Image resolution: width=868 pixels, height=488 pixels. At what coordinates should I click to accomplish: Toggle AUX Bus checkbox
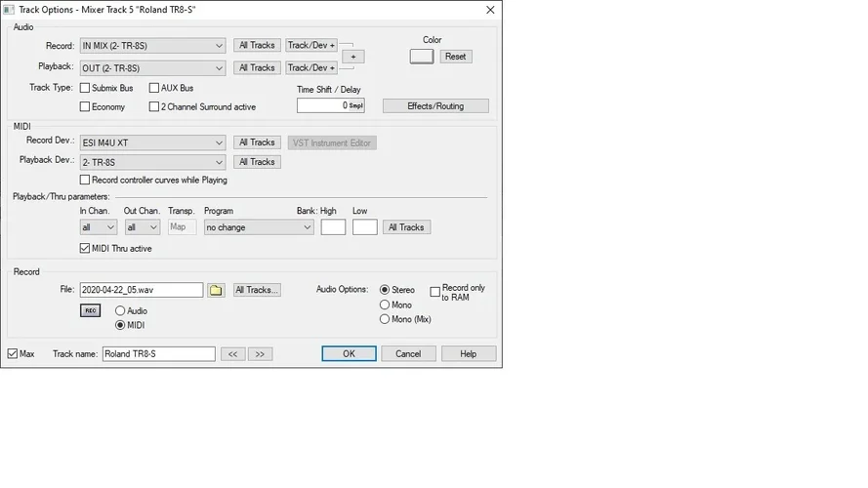point(154,88)
